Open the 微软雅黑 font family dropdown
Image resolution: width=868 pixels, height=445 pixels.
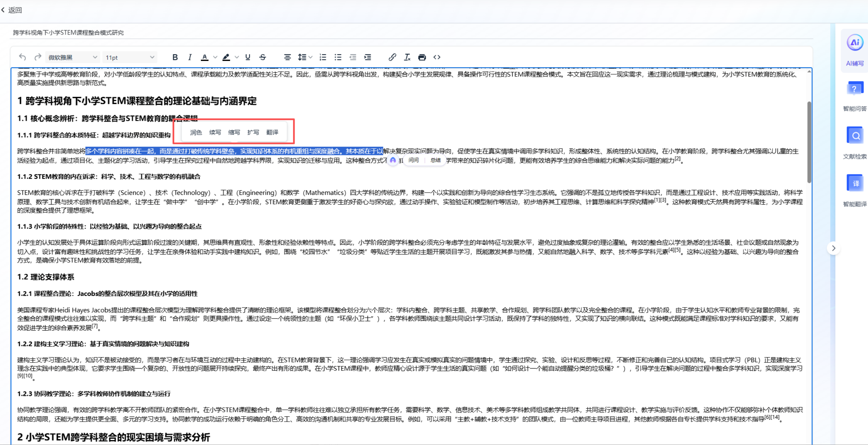73,57
